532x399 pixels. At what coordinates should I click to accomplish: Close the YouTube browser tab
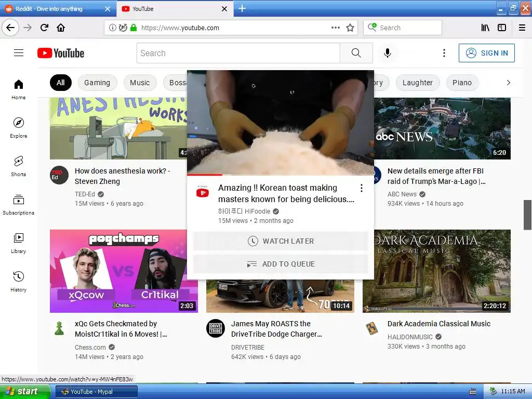pos(224,9)
